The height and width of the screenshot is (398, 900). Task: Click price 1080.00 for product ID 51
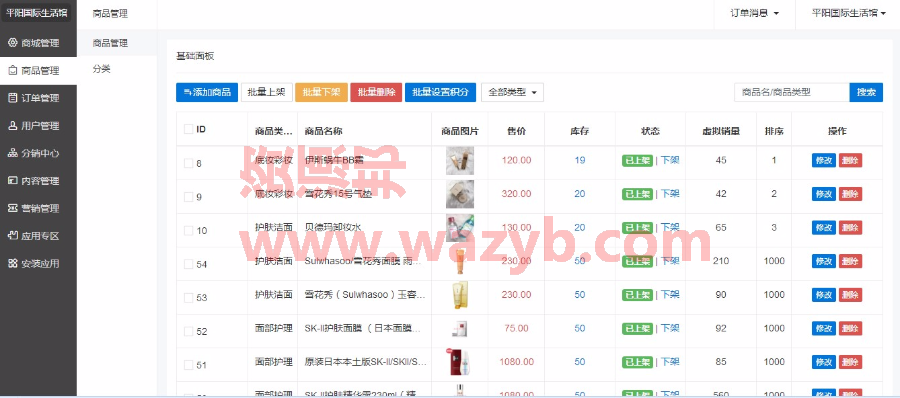516,362
